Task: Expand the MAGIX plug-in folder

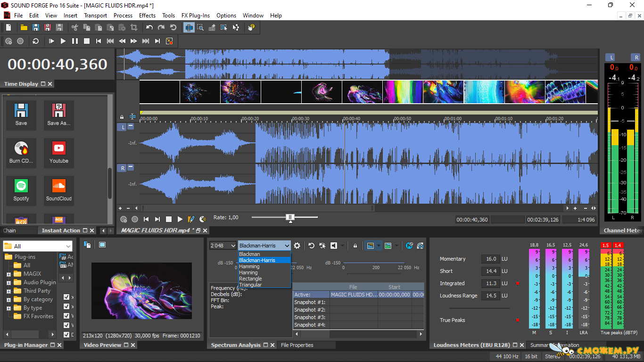Action: [8, 274]
